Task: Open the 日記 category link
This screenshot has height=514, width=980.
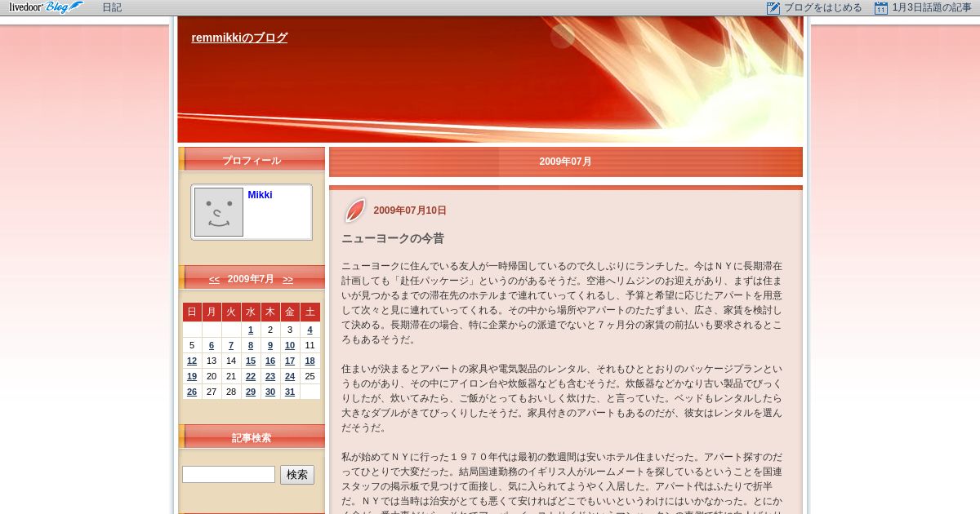Action: (112, 7)
